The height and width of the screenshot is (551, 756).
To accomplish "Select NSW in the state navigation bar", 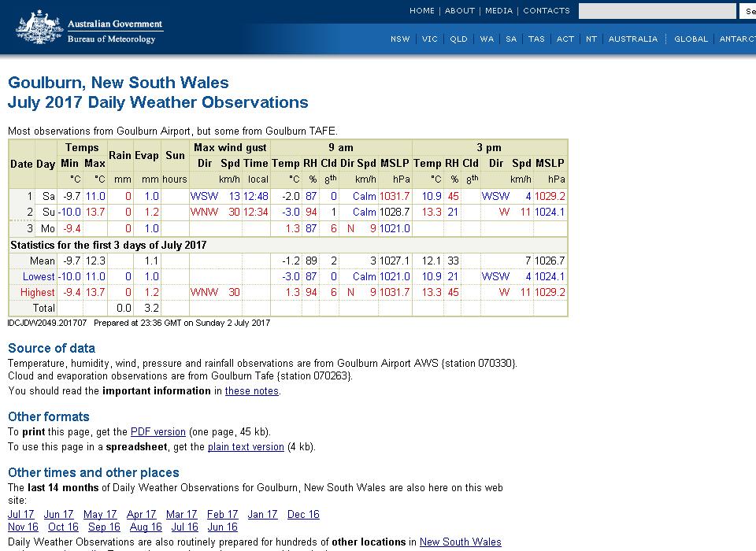I will [400, 39].
